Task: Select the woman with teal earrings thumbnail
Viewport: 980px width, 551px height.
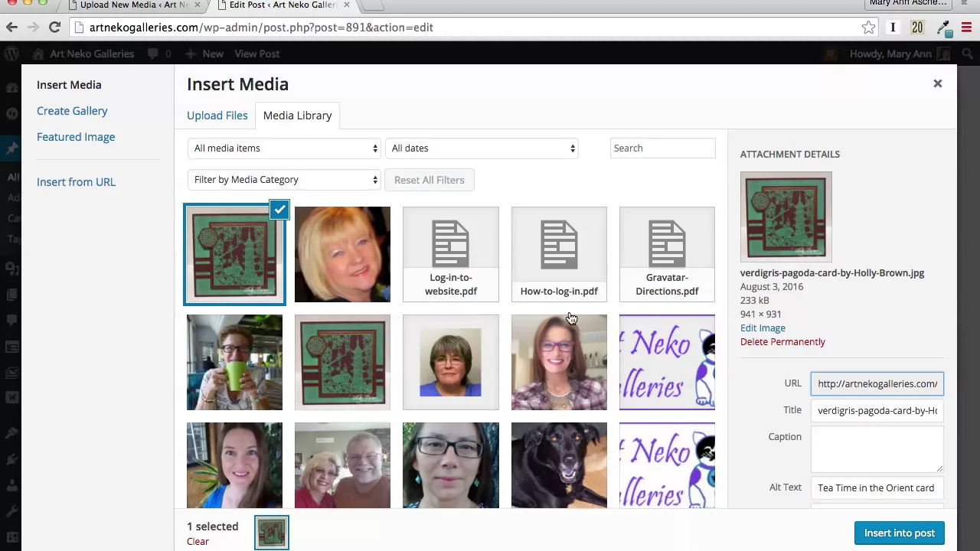Action: point(451,465)
